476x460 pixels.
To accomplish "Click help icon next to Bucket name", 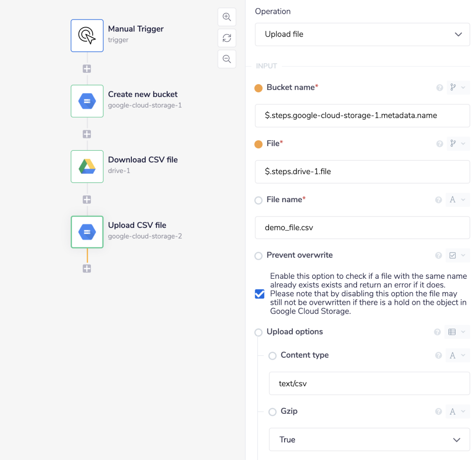I will click(x=440, y=88).
